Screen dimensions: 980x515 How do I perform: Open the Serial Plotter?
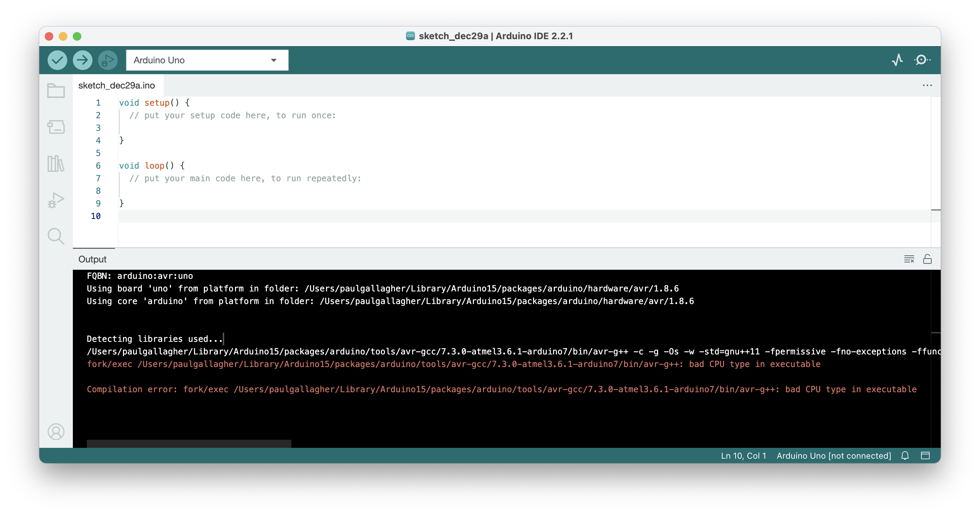[897, 60]
